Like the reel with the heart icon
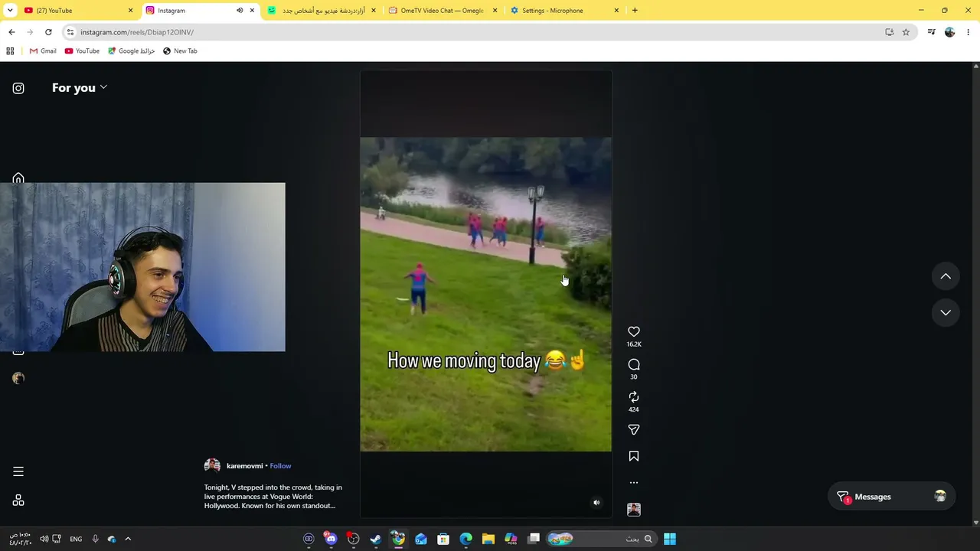980x551 pixels. click(634, 331)
